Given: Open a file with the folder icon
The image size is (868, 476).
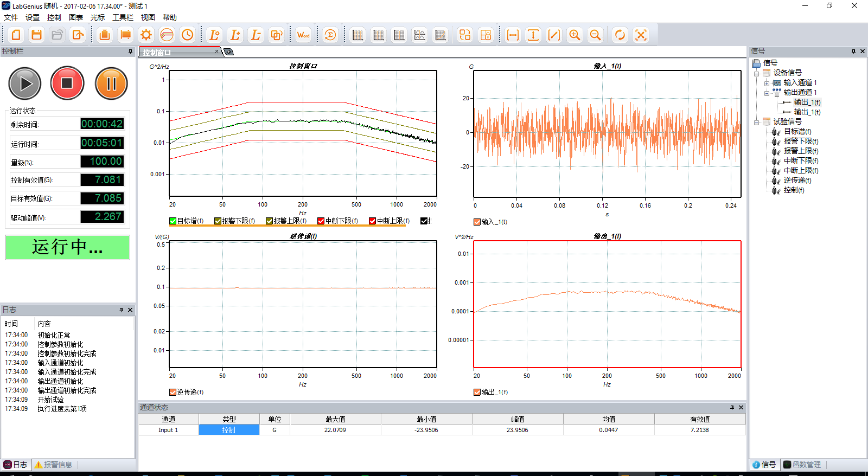Looking at the screenshot, I should [x=58, y=35].
